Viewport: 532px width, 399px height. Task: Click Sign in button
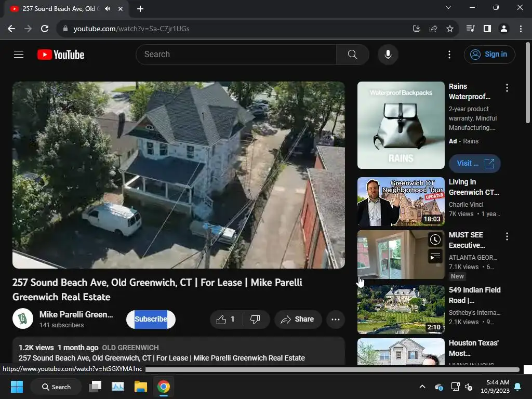click(489, 54)
